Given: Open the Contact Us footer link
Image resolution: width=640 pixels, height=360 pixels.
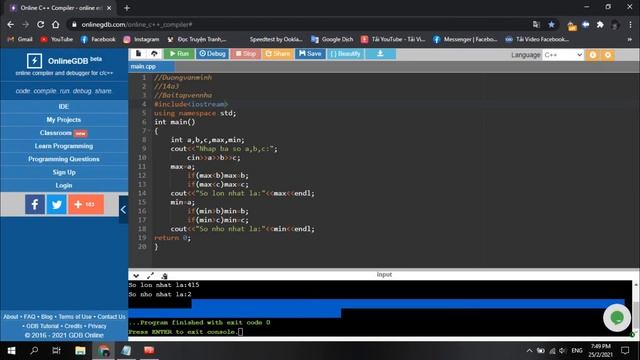Looking at the screenshot, I should point(111,317).
